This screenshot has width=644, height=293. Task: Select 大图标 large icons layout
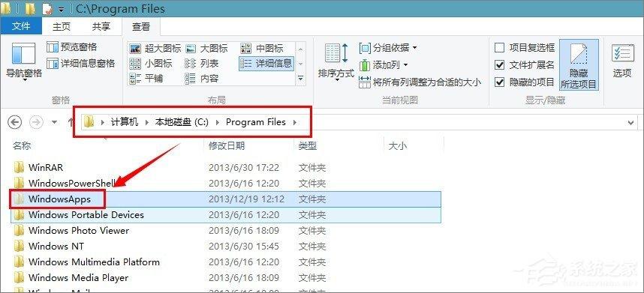pos(206,49)
